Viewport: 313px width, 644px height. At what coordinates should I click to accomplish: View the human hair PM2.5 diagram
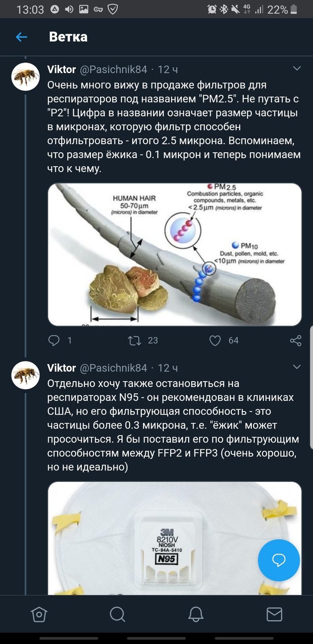pyautogui.click(x=174, y=254)
